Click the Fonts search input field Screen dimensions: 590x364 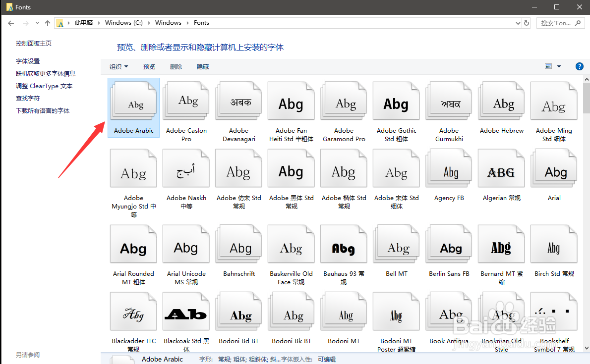click(x=560, y=23)
